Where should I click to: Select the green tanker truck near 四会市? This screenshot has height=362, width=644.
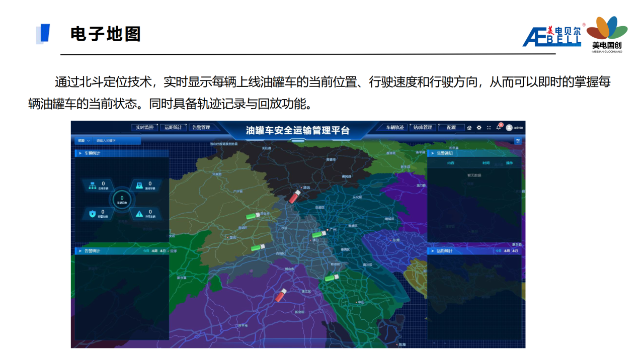253,216
